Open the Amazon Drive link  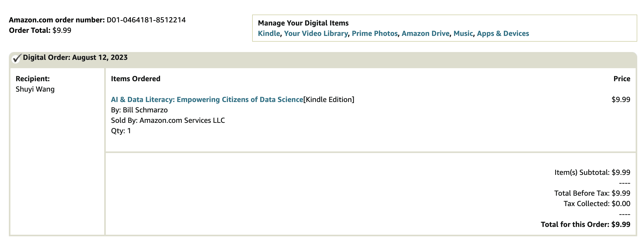425,33
